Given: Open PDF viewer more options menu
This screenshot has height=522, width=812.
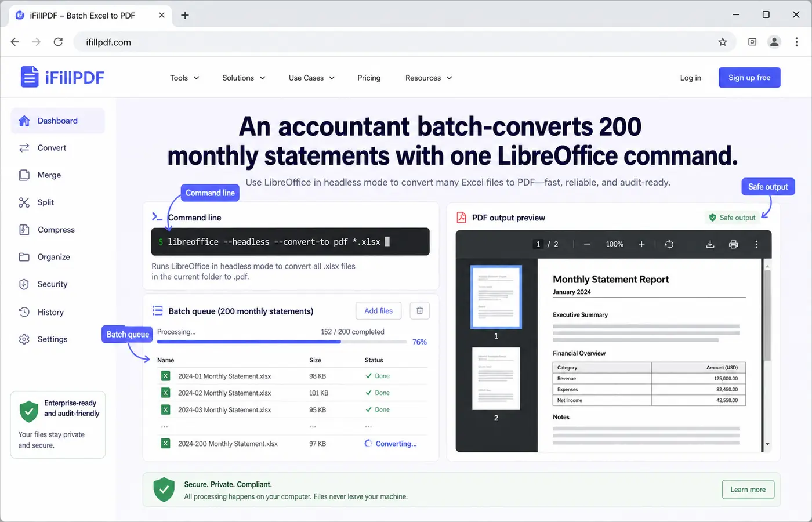Looking at the screenshot, I should point(756,244).
